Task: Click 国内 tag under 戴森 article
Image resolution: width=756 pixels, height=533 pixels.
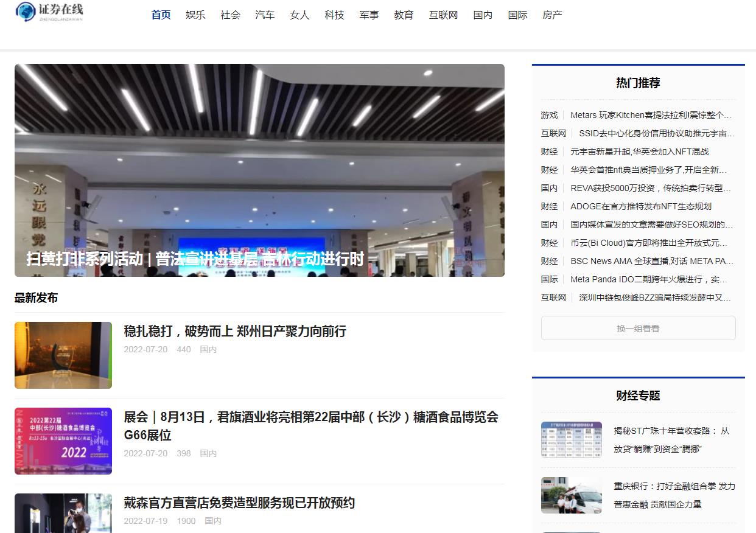Action: (213, 521)
